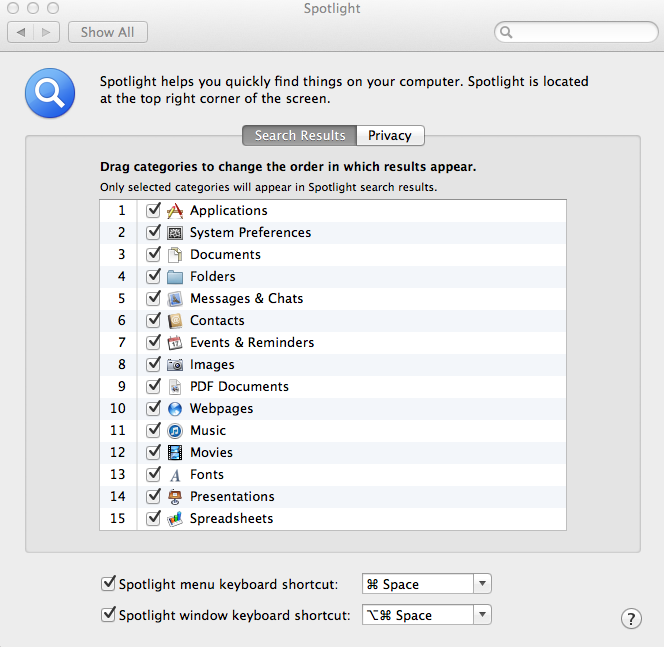Viewport: 664px width, 647px height.
Task: Click the Presentations Keynote icon
Action: (175, 497)
